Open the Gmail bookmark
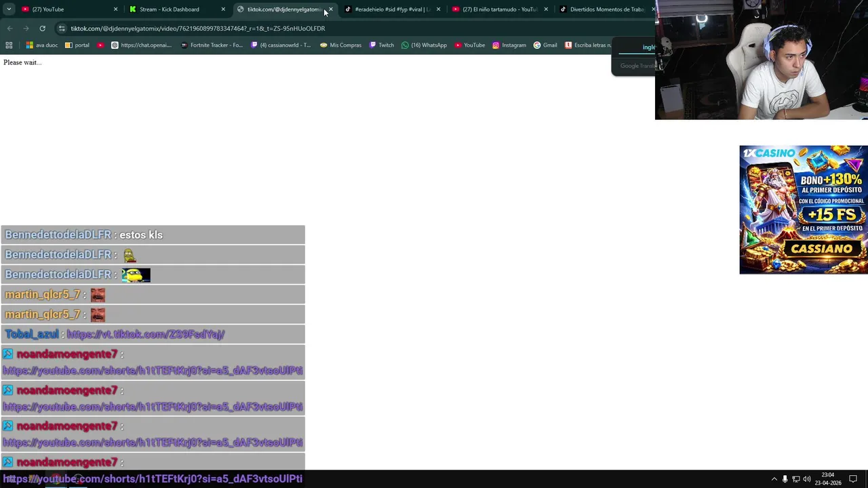 coord(545,45)
